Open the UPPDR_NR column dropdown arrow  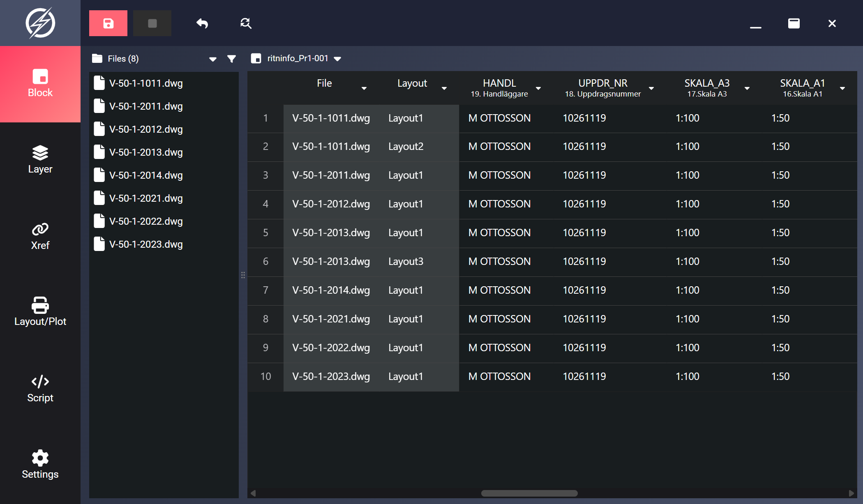click(x=651, y=88)
